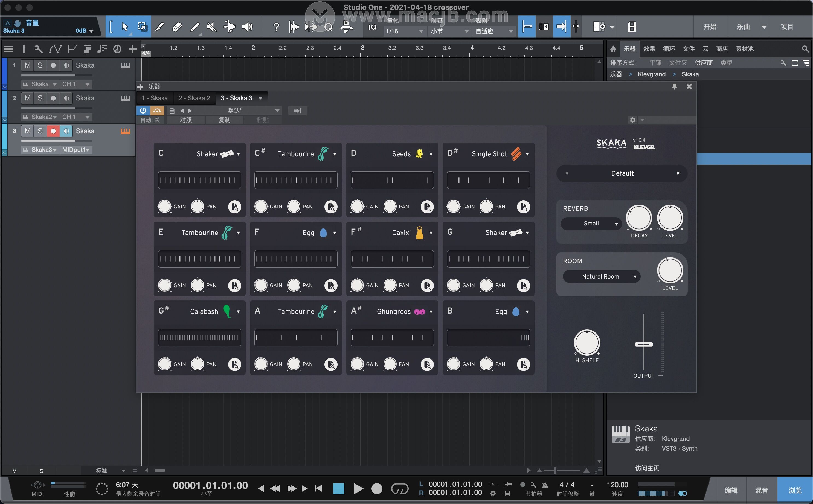Sort browser by 文件夹
Image resolution: width=813 pixels, height=504 pixels.
678,63
